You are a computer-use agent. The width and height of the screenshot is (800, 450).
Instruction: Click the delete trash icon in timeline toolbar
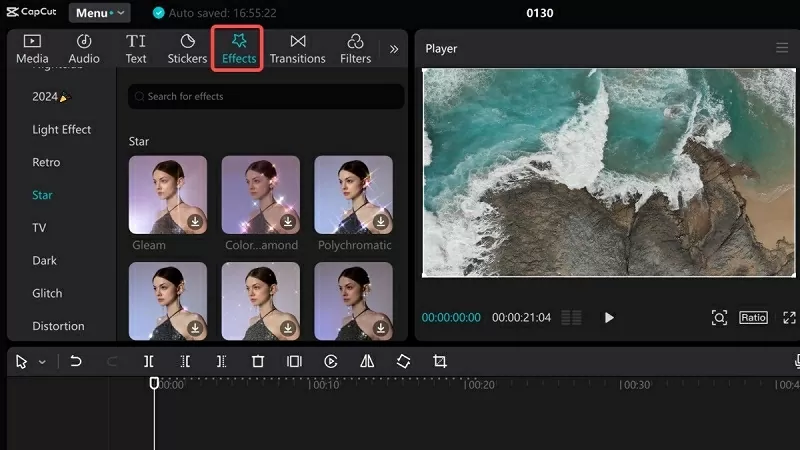pos(258,361)
